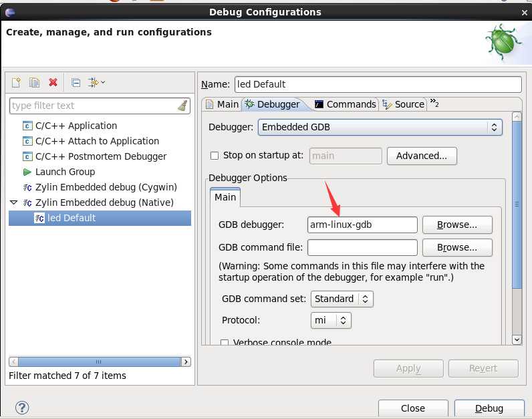Click the Debug button to start debugging

[489, 408]
